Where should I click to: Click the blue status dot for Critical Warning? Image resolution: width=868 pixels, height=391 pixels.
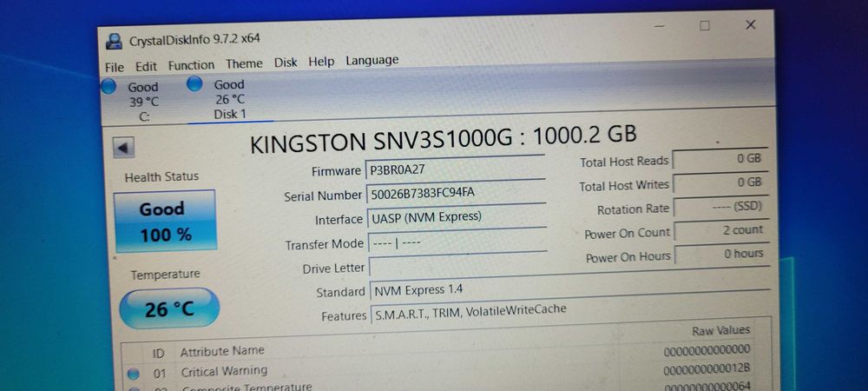pyautogui.click(x=134, y=374)
